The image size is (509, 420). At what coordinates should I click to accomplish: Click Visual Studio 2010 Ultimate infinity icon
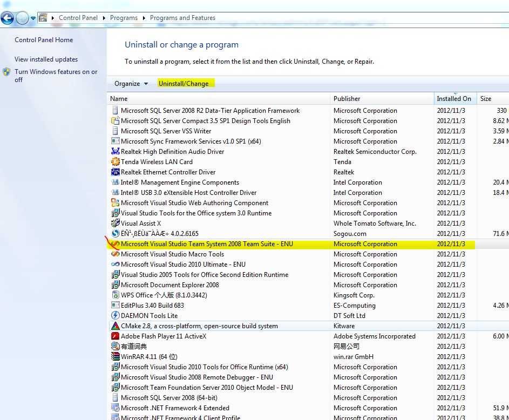click(x=115, y=265)
